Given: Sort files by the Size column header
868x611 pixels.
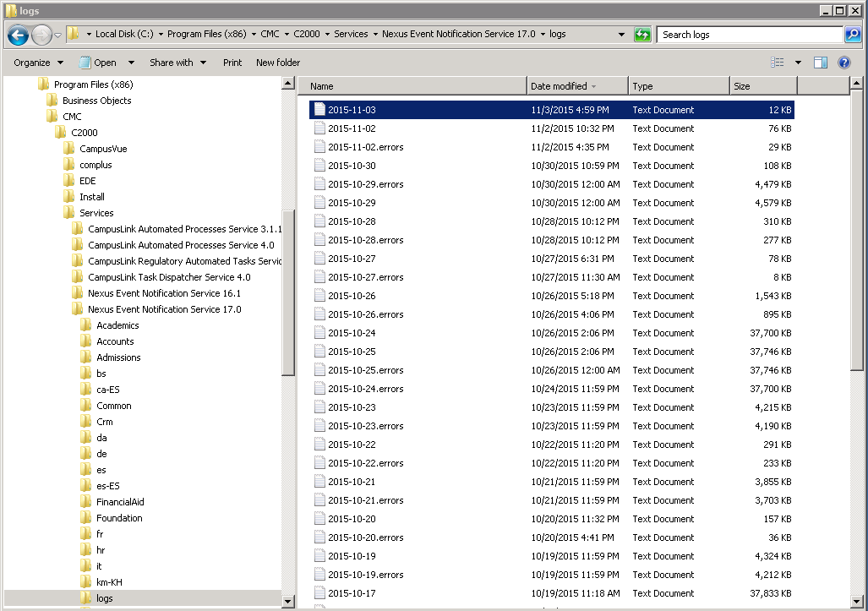Looking at the screenshot, I should click(x=762, y=86).
